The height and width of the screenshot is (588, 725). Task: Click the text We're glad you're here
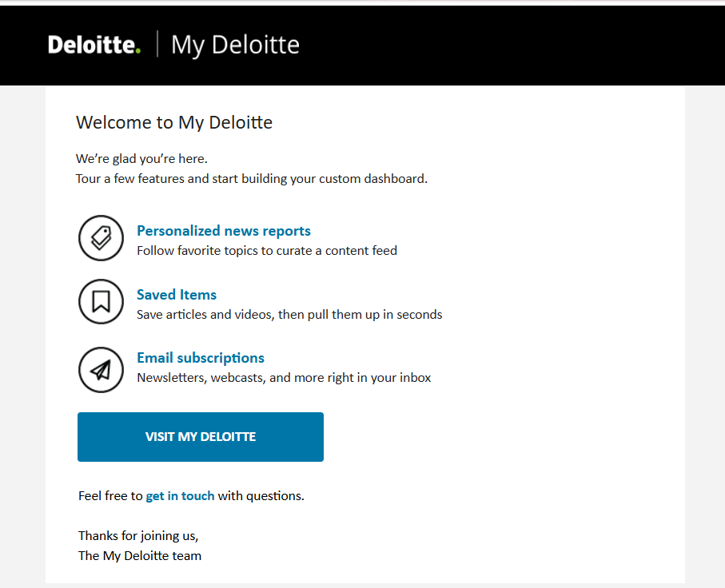click(141, 158)
